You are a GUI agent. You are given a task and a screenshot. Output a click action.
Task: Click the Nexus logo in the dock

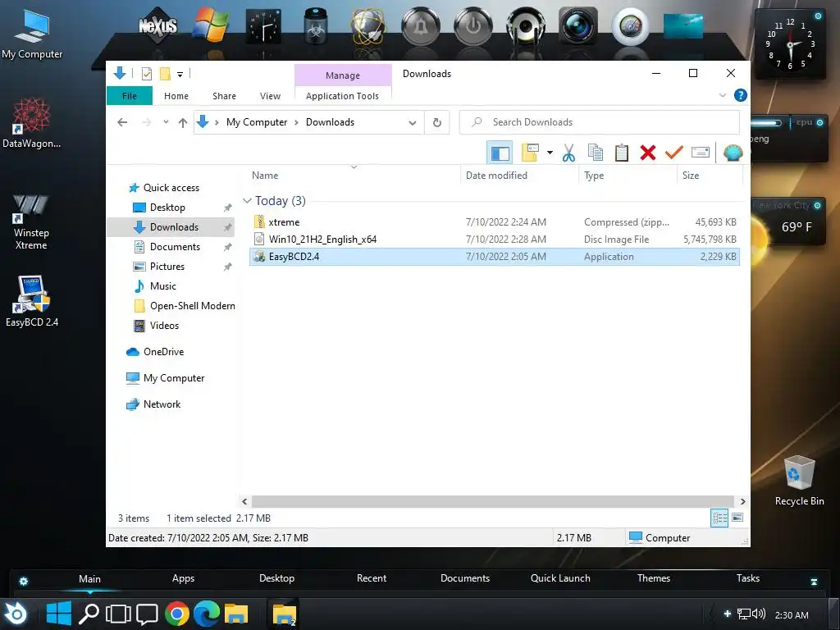click(158, 25)
